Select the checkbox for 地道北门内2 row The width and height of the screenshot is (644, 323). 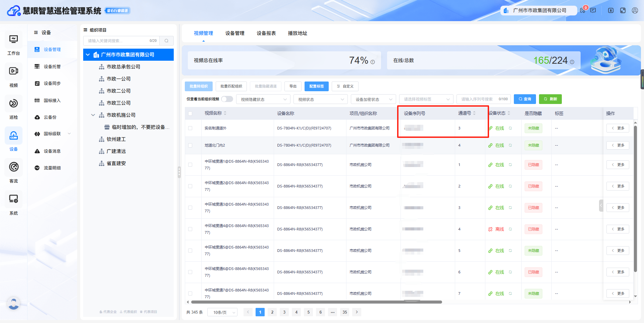click(190, 145)
